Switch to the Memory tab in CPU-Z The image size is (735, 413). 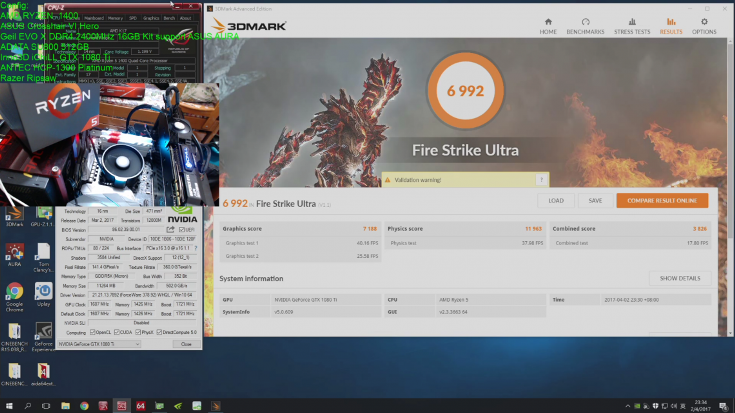pos(115,18)
